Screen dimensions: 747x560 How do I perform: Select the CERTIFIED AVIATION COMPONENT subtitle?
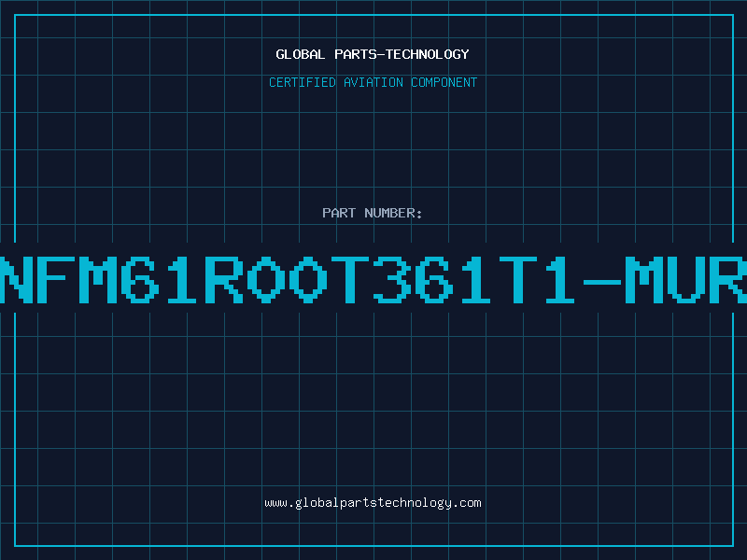tap(373, 82)
